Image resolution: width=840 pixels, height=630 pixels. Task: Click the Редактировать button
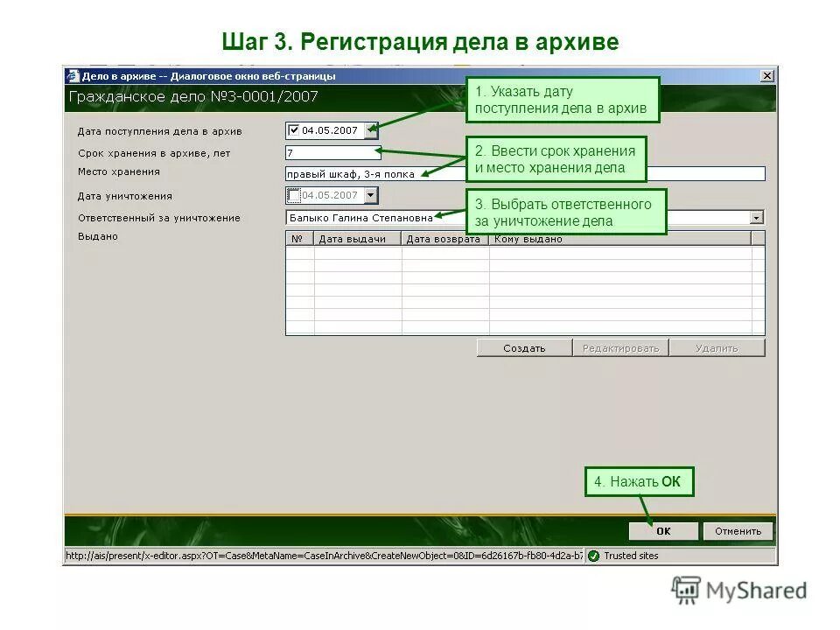(620, 346)
